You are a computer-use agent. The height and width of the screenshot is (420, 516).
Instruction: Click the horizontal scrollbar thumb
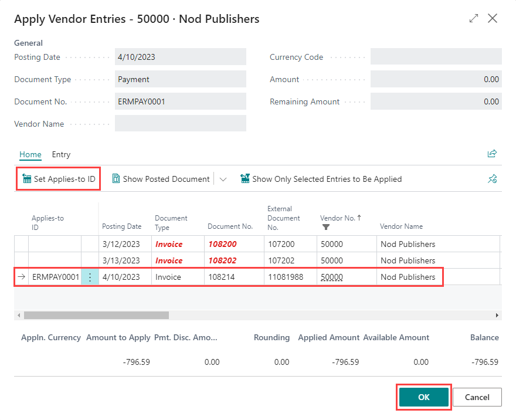point(96,316)
